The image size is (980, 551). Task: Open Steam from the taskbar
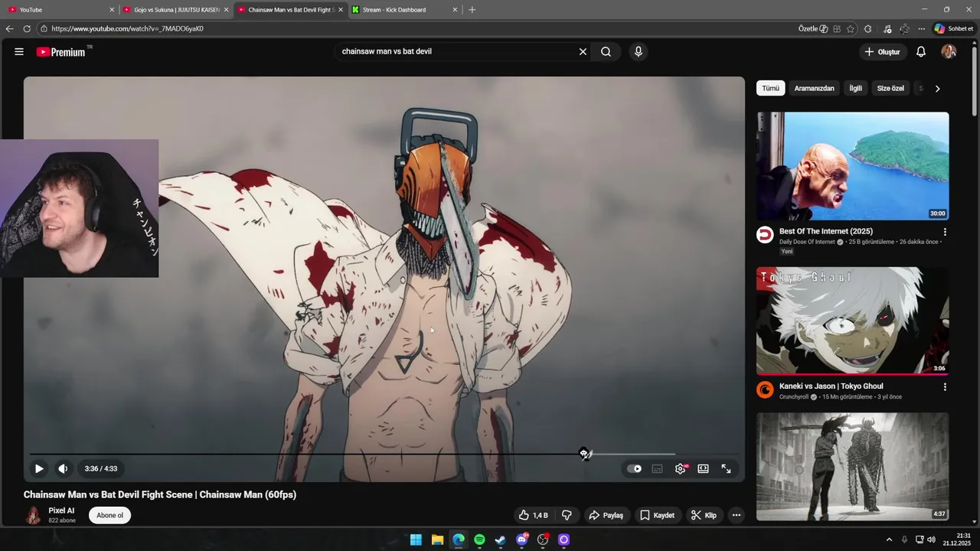(x=500, y=540)
